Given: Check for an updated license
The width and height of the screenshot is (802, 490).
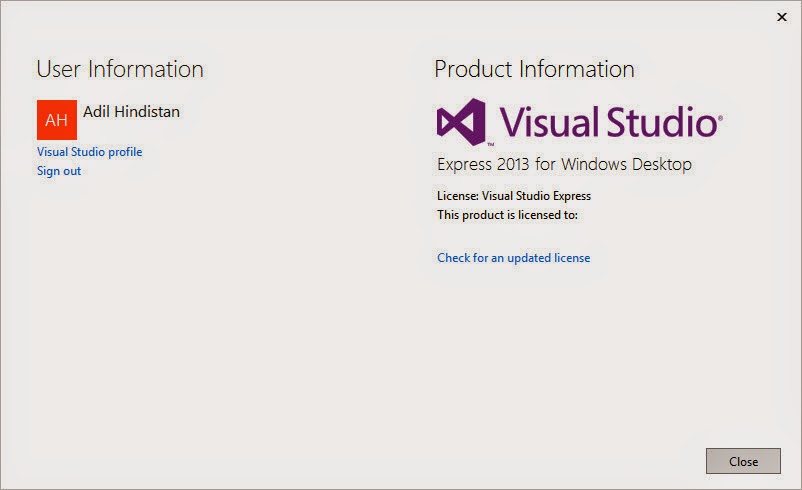Looking at the screenshot, I should 514,258.
